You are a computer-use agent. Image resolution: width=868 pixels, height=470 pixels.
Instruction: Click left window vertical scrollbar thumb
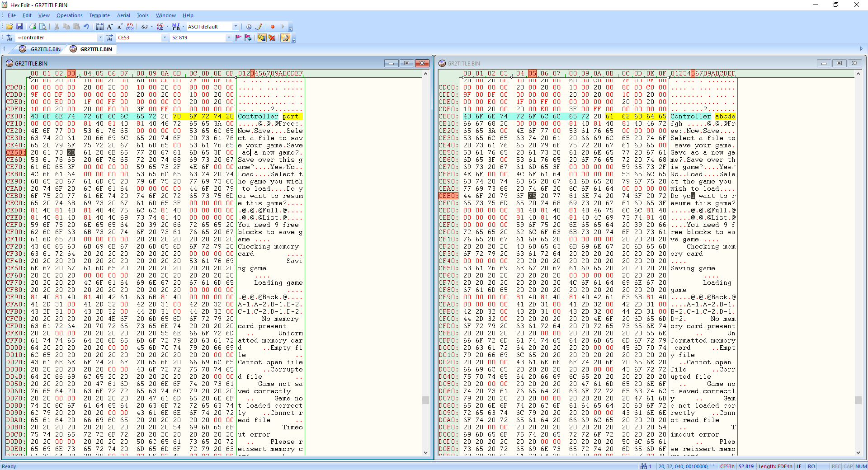(425, 400)
